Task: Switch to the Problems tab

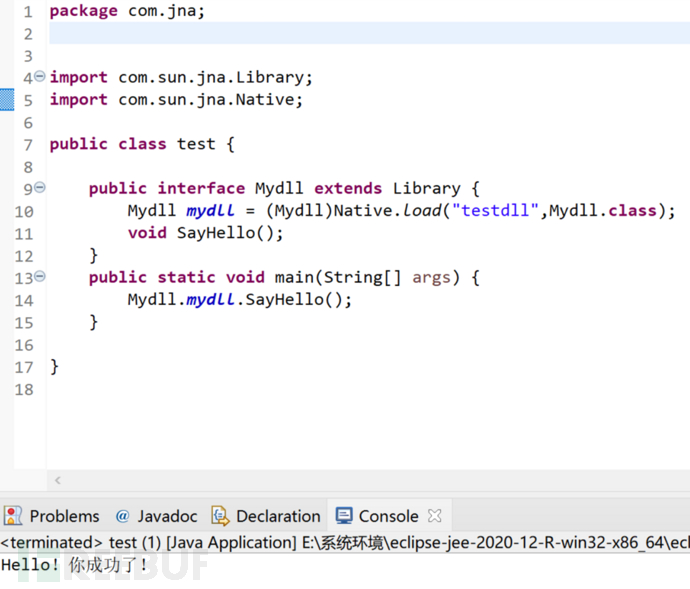Action: (64, 516)
